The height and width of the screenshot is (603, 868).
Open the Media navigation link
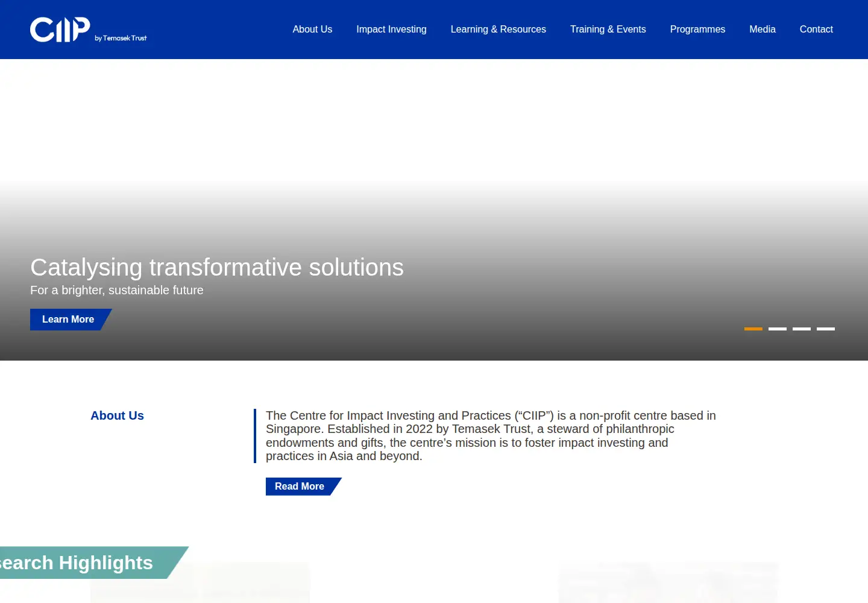point(762,30)
